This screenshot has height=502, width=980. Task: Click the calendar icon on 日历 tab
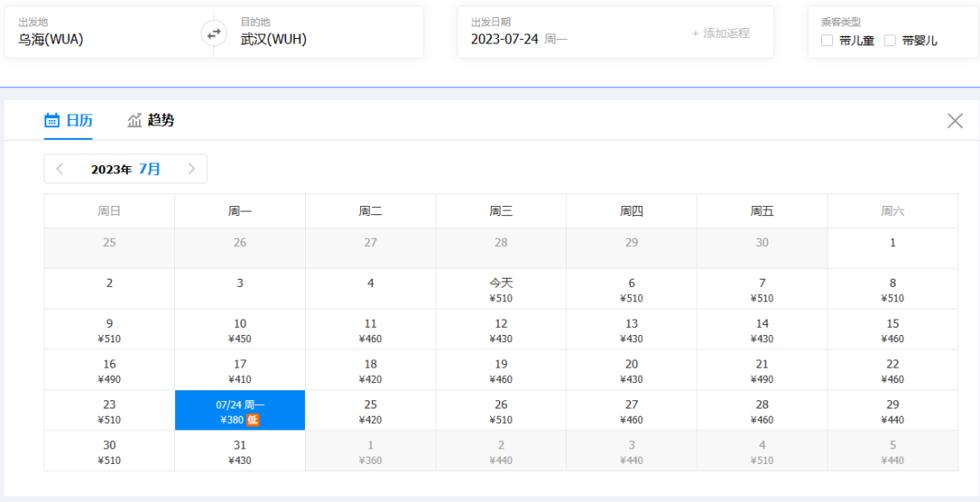click(x=53, y=120)
